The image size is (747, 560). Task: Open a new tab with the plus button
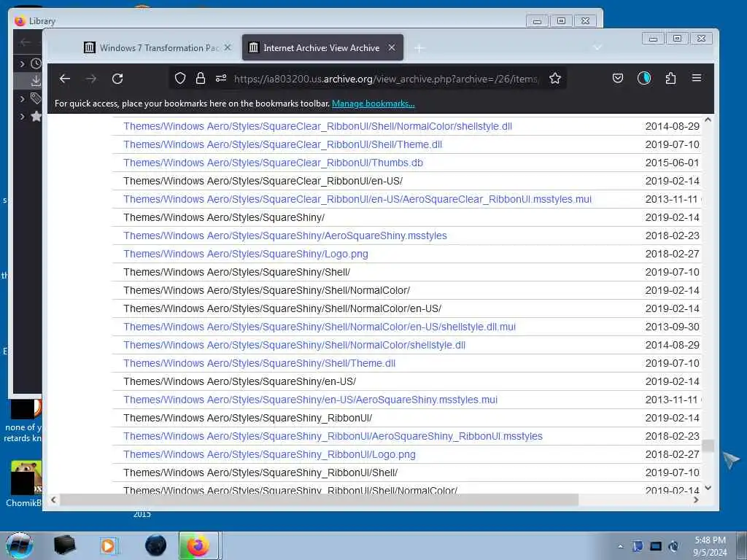(419, 48)
